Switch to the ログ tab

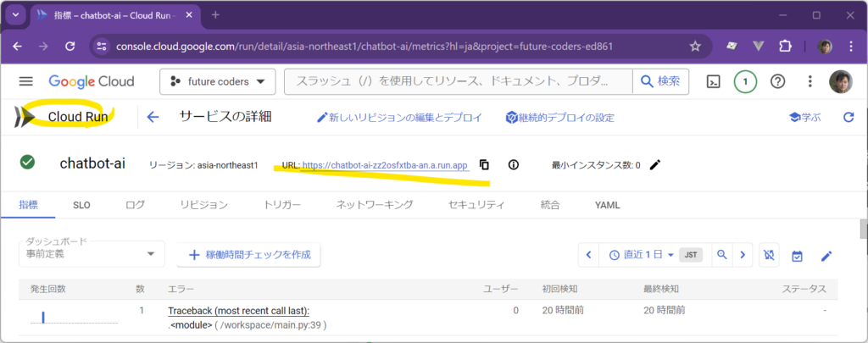tap(135, 205)
